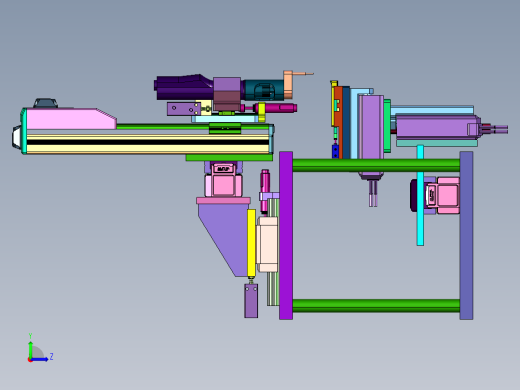Pick the upper green frame rod
The width and height of the screenshot is (520, 390).
coord(376,165)
